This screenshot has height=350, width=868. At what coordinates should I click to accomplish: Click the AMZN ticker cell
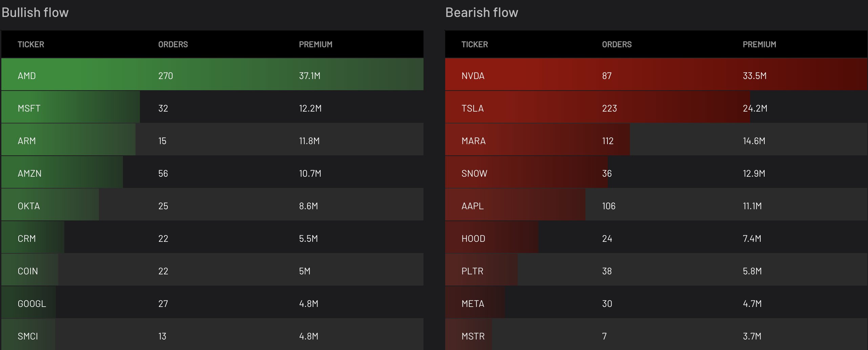coord(30,173)
